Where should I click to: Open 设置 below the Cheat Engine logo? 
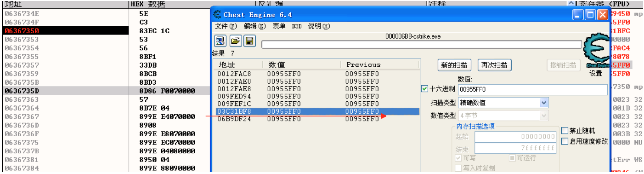[x=596, y=73]
